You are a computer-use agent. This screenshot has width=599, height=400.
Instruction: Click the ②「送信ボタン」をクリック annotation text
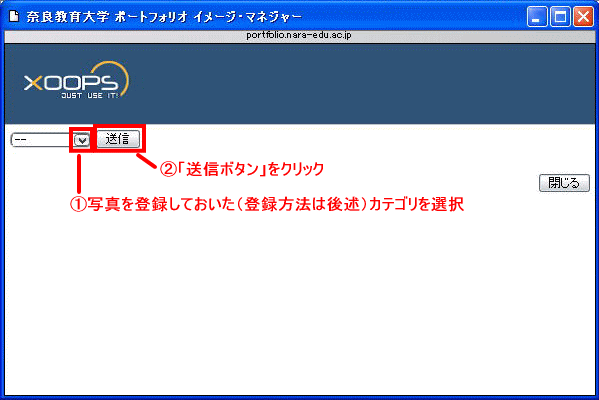[x=242, y=169]
